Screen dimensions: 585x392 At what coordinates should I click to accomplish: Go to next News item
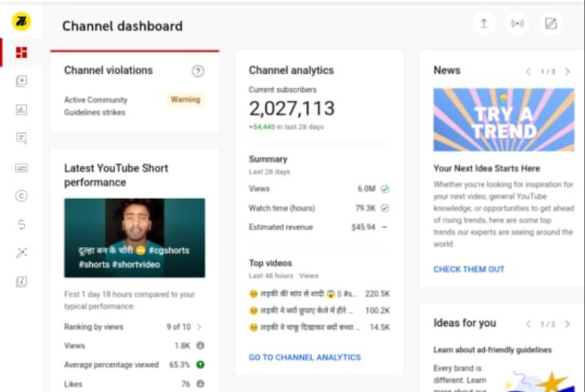[567, 71]
